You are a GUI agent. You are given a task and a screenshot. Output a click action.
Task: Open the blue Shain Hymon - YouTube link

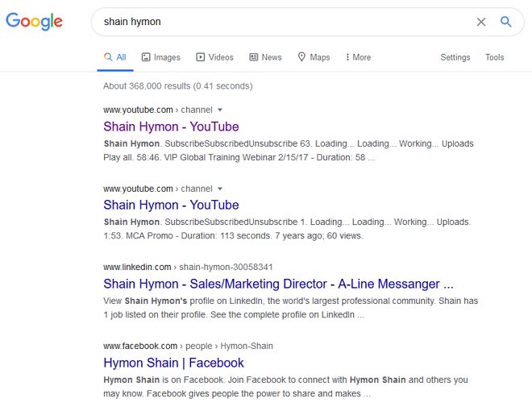coord(171,205)
